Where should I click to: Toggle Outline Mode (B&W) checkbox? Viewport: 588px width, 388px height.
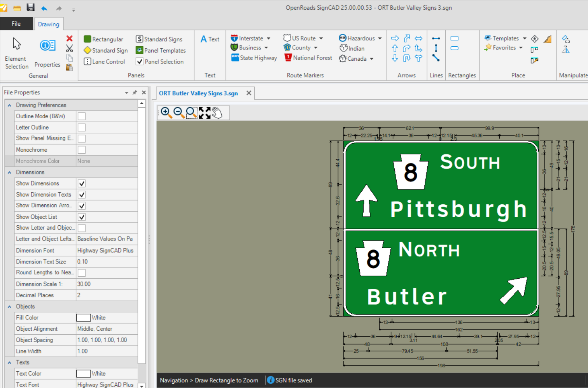[x=82, y=116]
